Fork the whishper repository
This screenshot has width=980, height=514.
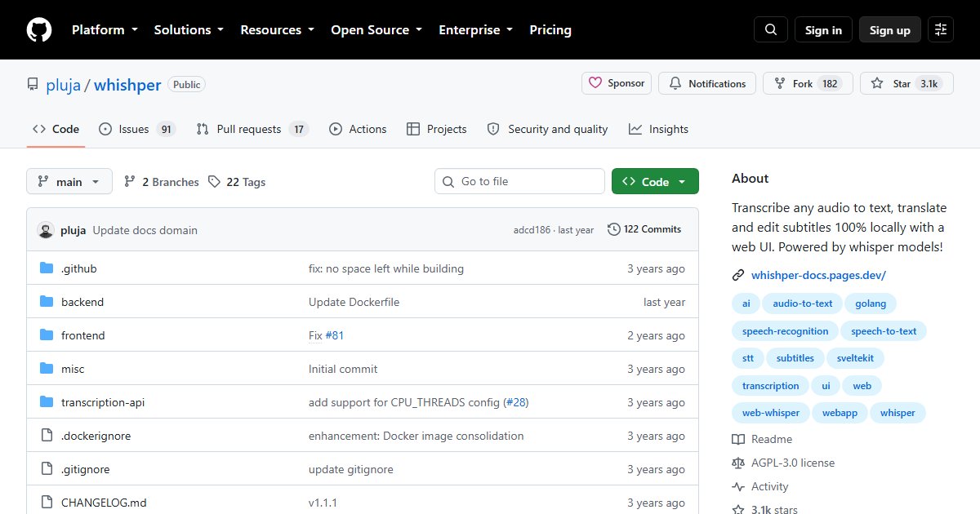coord(808,83)
